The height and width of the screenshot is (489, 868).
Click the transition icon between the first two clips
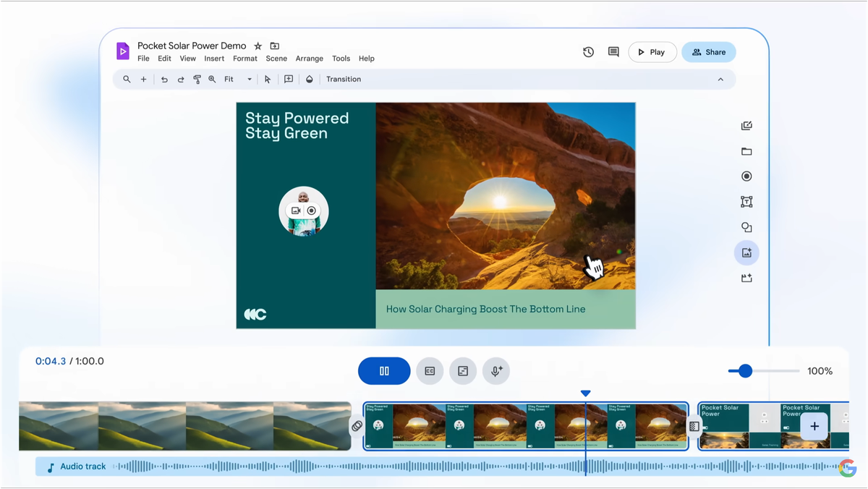click(357, 426)
